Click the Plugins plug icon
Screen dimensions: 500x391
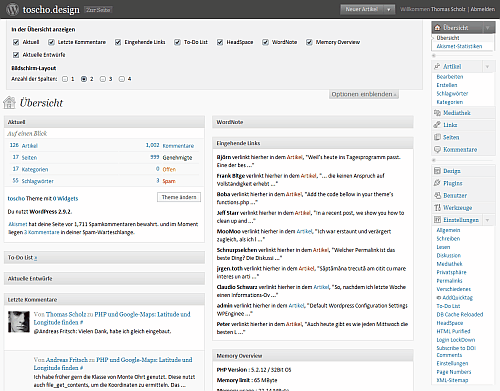pyautogui.click(x=437, y=183)
